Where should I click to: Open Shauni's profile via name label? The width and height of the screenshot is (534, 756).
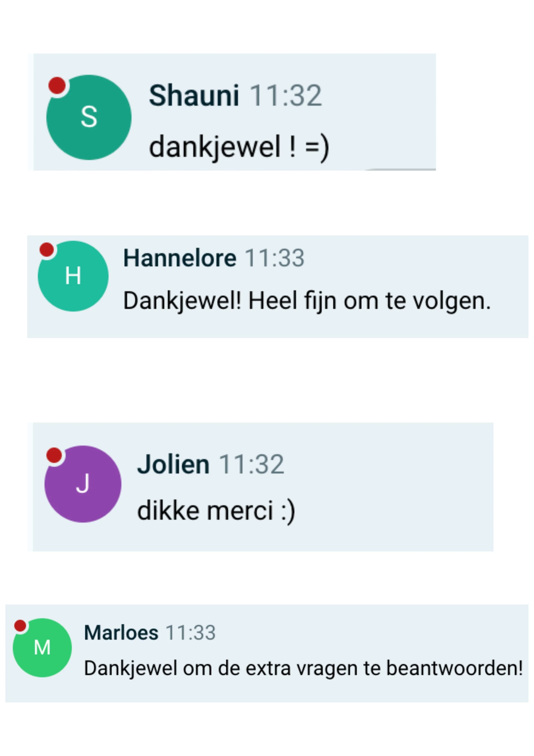(194, 96)
